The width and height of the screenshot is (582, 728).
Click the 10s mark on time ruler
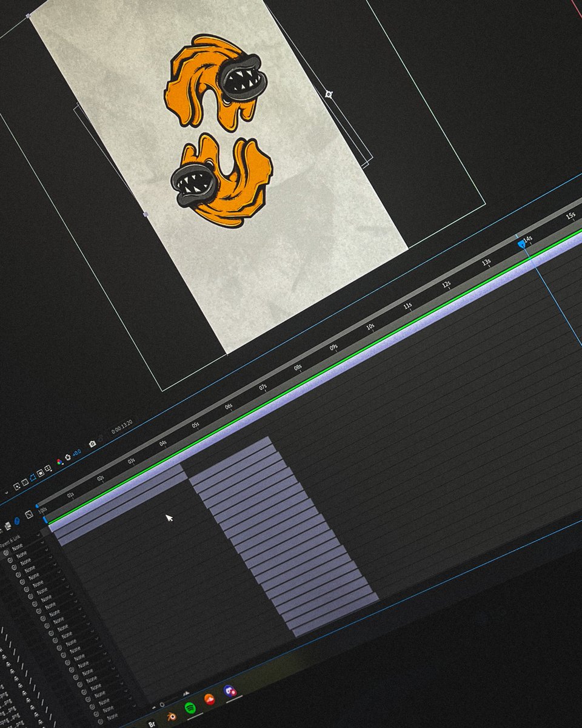(370, 327)
